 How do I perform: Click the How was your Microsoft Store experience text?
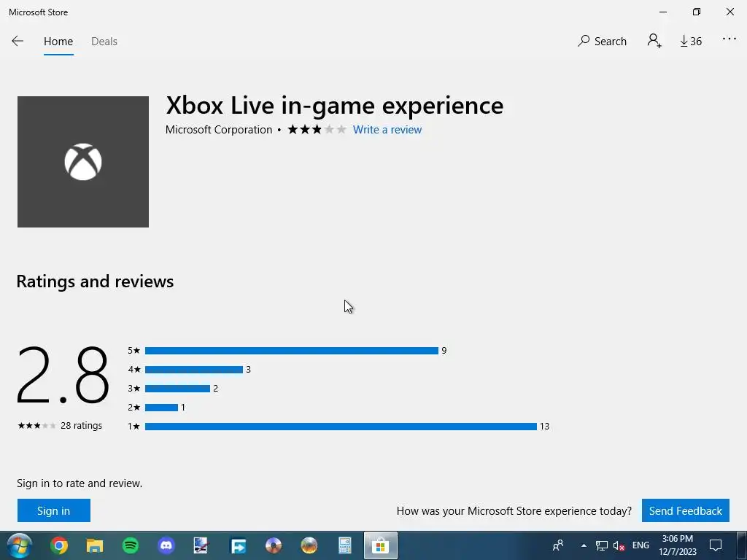pos(514,511)
